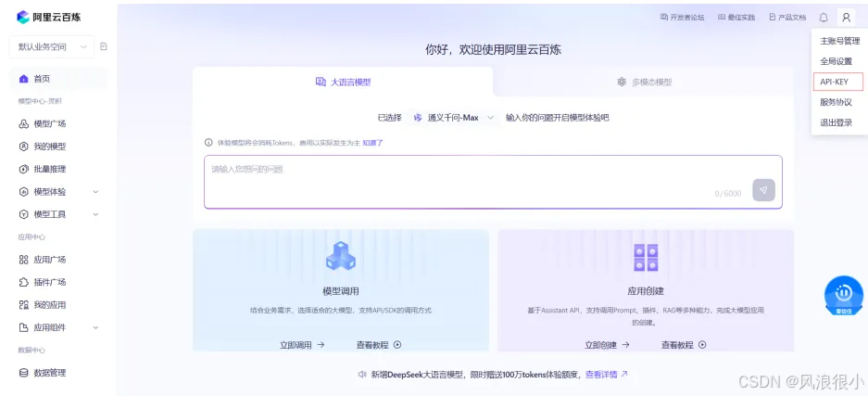The height and width of the screenshot is (396, 868).
Task: Click the 模型调用 card title
Action: coord(341,291)
